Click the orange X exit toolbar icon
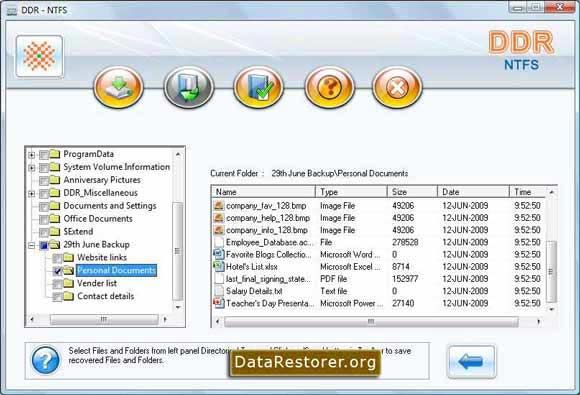Screen dimensions: 580x395 pos(397,88)
